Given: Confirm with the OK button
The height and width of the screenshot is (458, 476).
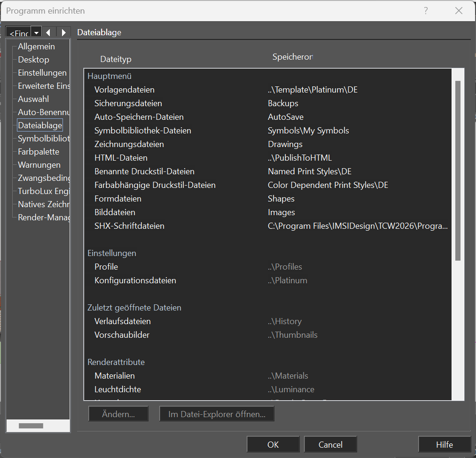Looking at the screenshot, I should [x=273, y=445].
